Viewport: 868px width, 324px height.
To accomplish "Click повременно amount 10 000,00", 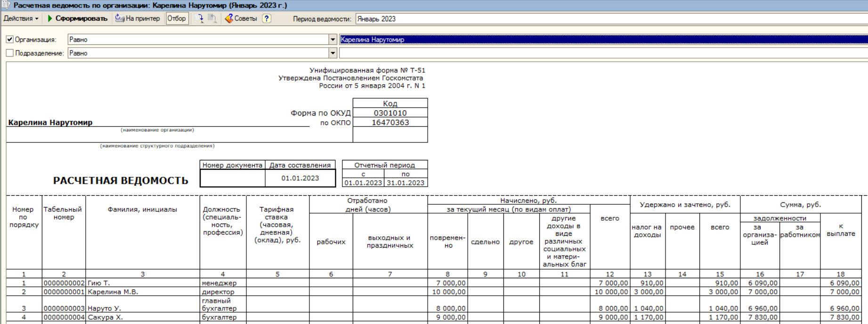I will coord(447,292).
